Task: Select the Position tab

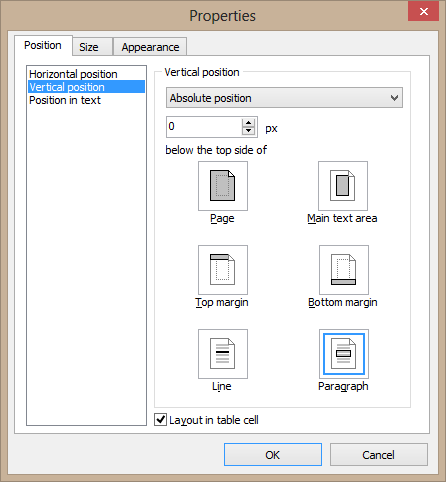Action: (43, 45)
